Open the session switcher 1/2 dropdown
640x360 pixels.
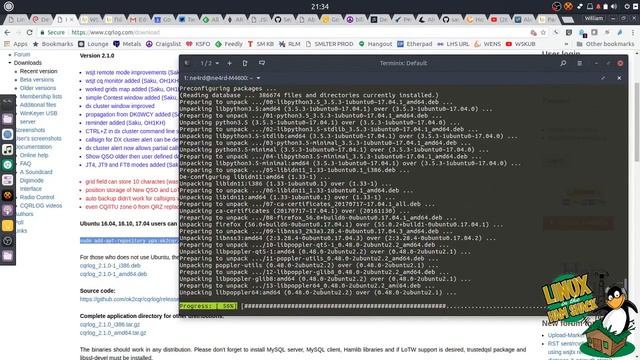(210, 63)
